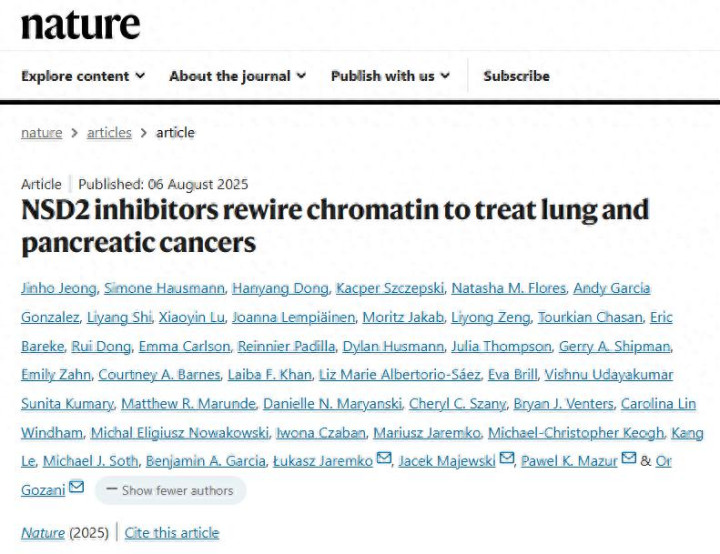Expand the Explore content dropdown

coord(83,76)
